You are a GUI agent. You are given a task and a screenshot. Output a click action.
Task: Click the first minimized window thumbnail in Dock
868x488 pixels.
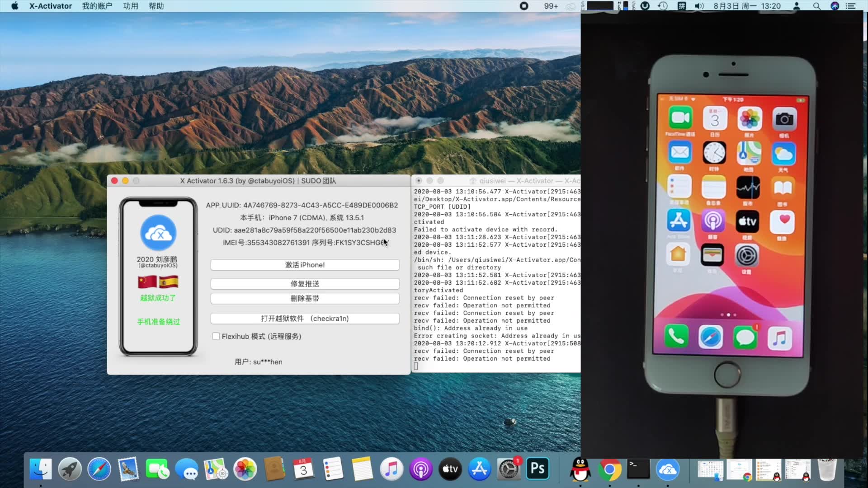pos(710,470)
